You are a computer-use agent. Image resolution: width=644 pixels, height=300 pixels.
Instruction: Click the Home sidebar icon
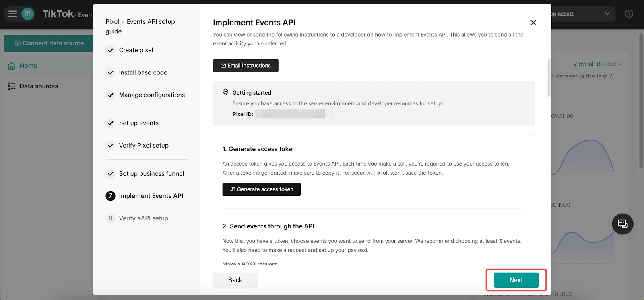click(12, 66)
